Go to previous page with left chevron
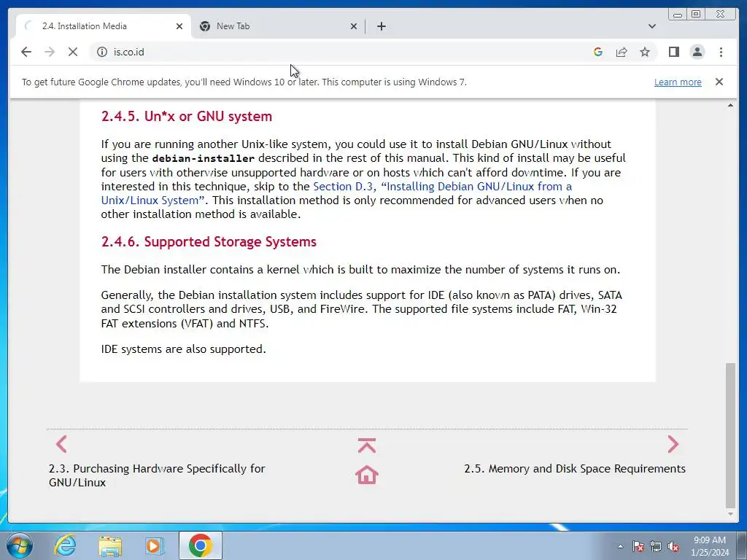 tap(61, 444)
